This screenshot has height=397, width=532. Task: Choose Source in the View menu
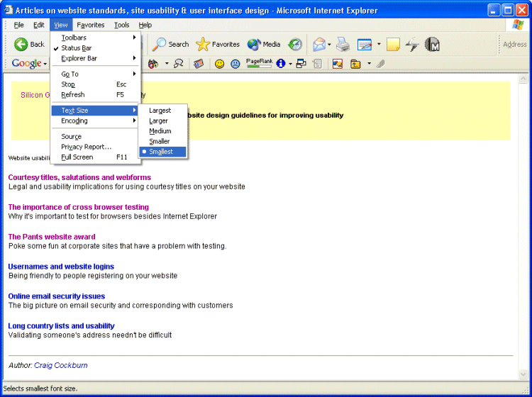click(95, 136)
